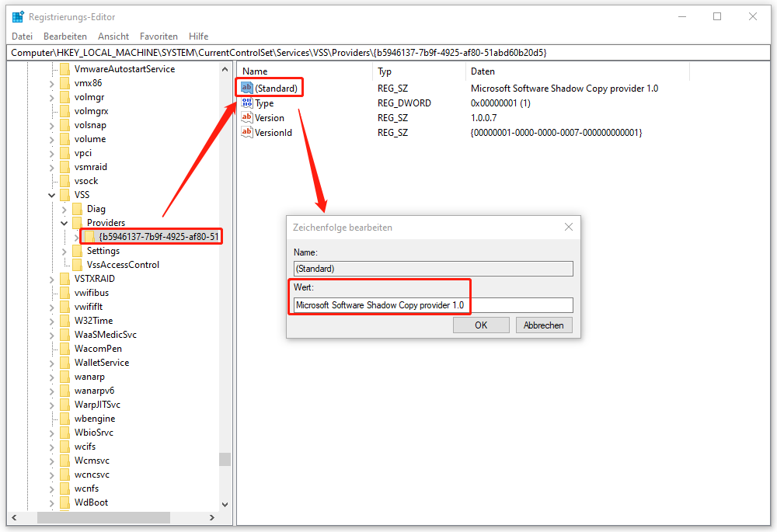Click the registry path address bar

click(x=388, y=53)
